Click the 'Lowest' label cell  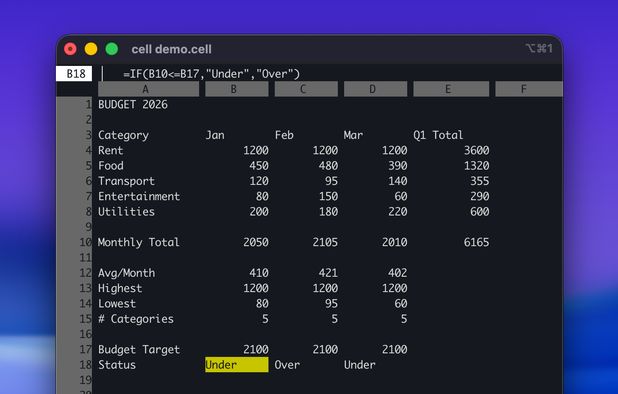117,304
